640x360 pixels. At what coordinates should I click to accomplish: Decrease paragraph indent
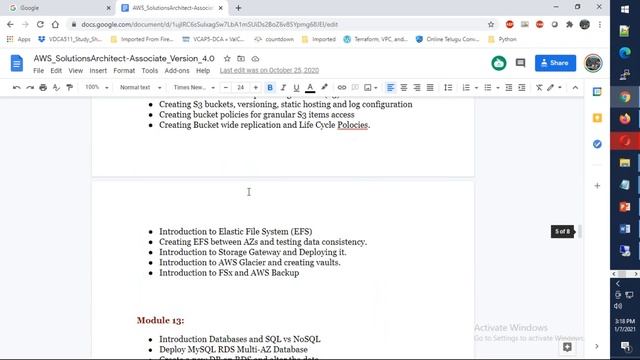[x=509, y=87]
